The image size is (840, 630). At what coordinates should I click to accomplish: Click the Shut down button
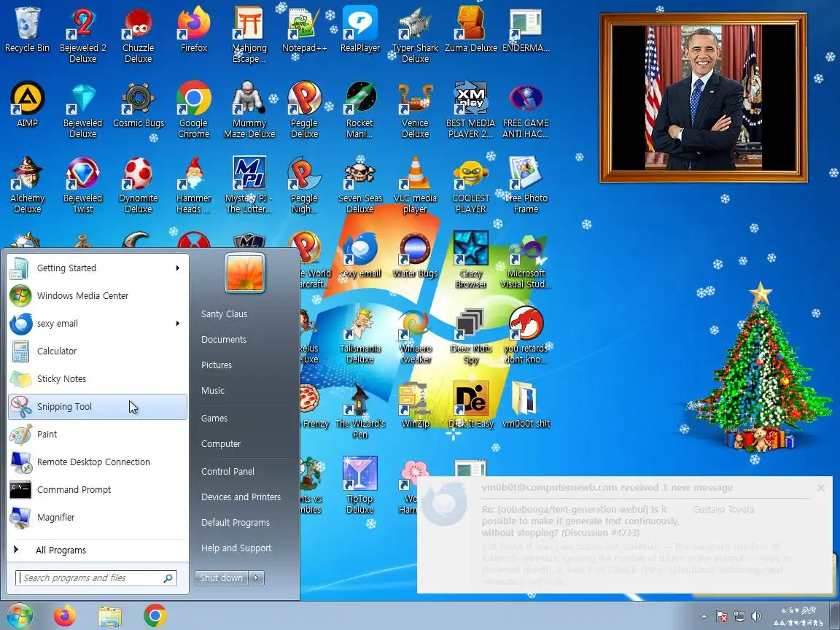(222, 577)
